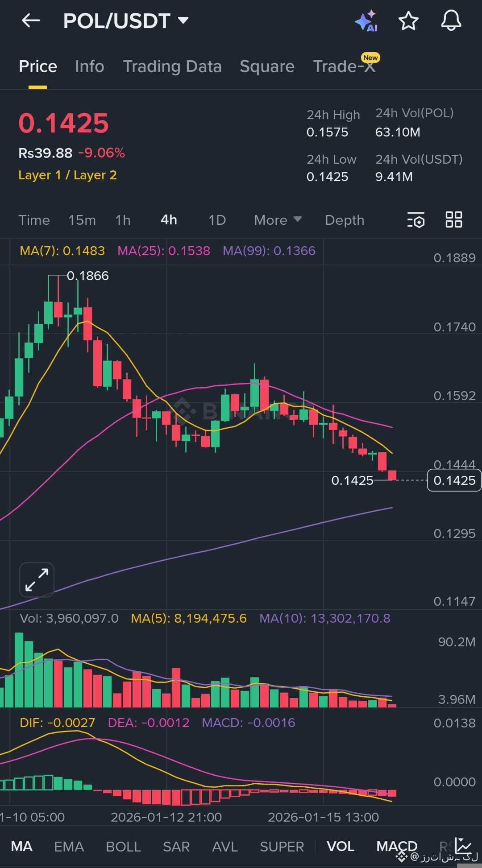Click the Rs39.88 converted price
482x868 pixels.
(x=45, y=153)
